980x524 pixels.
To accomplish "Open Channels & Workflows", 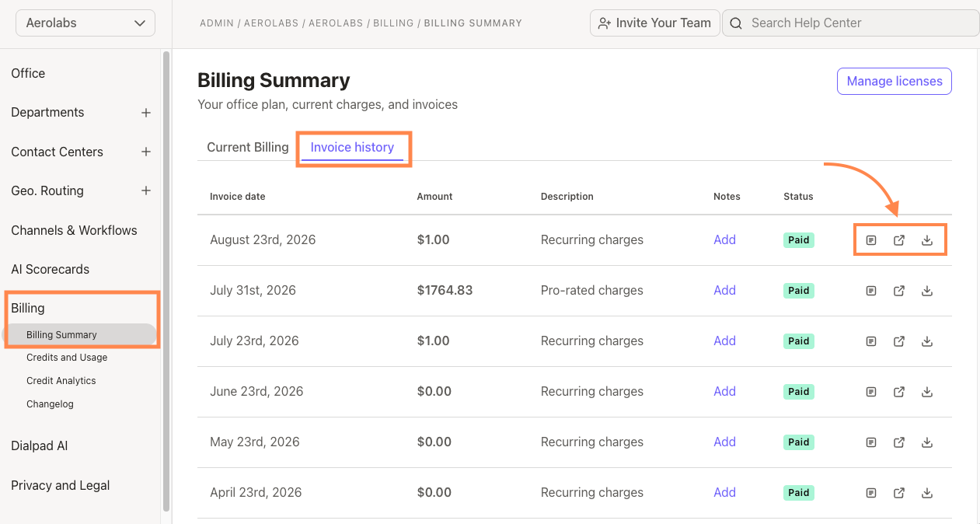I will tap(74, 230).
